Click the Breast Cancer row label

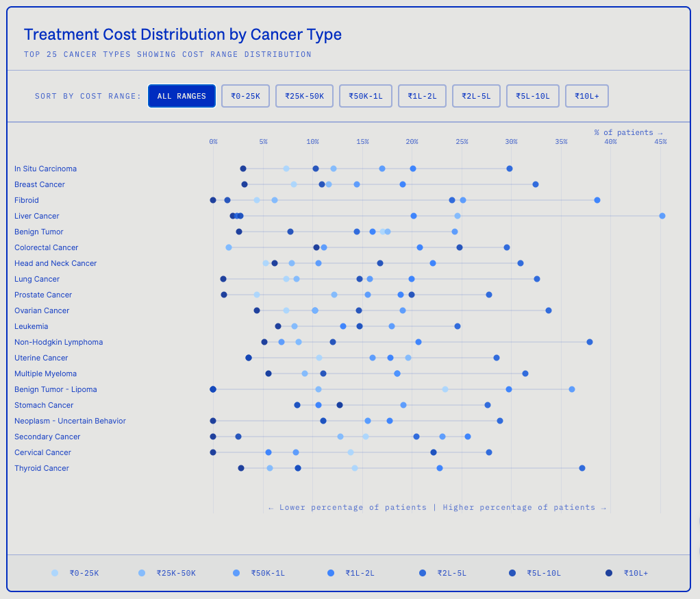tap(40, 184)
